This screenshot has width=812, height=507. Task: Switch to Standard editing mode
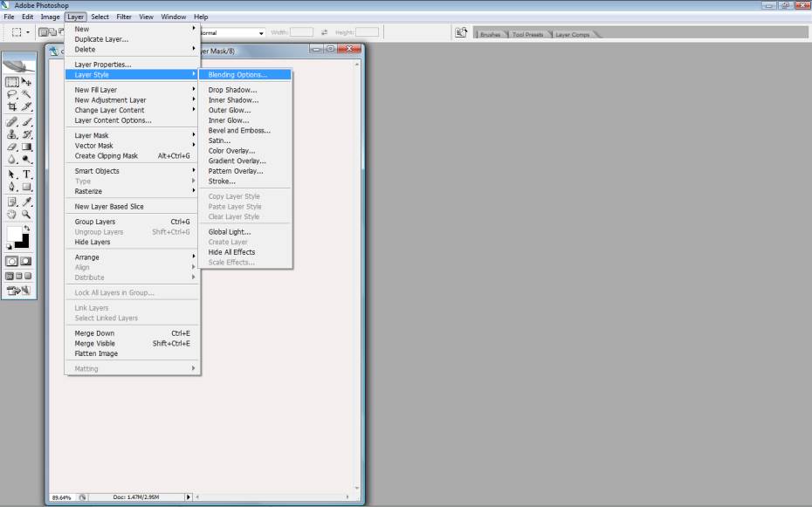coord(12,261)
